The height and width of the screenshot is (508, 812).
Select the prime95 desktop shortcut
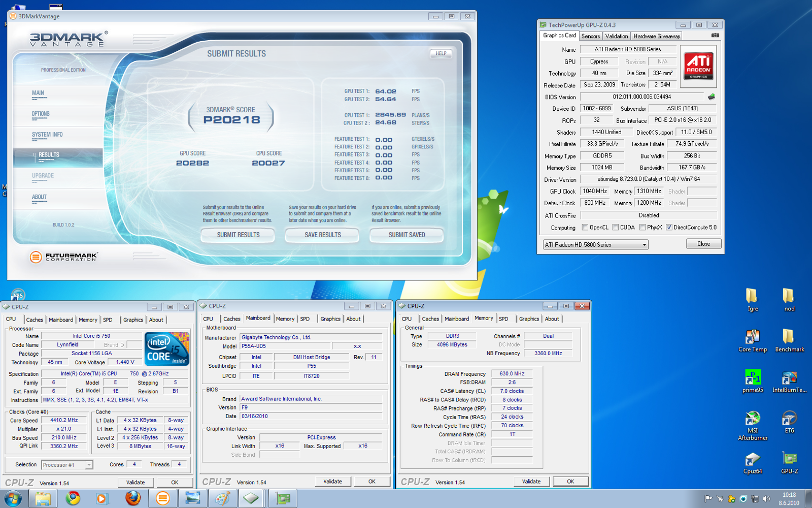(x=752, y=381)
